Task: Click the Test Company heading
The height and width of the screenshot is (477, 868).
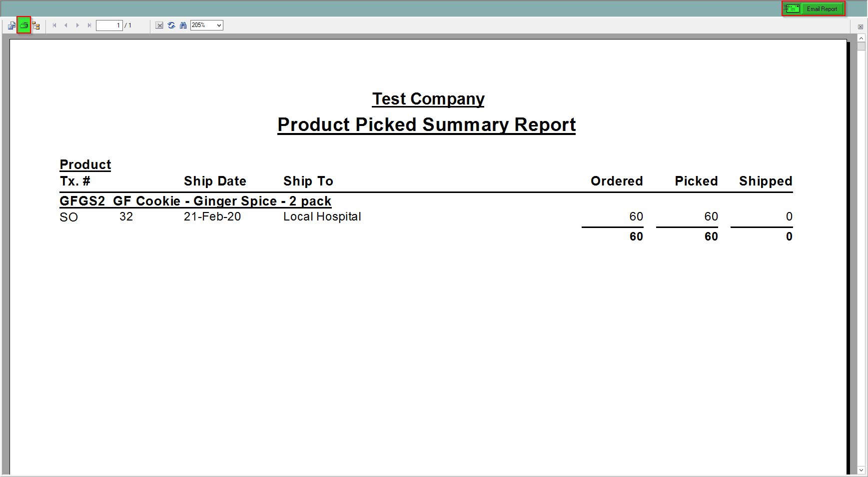Action: [428, 99]
